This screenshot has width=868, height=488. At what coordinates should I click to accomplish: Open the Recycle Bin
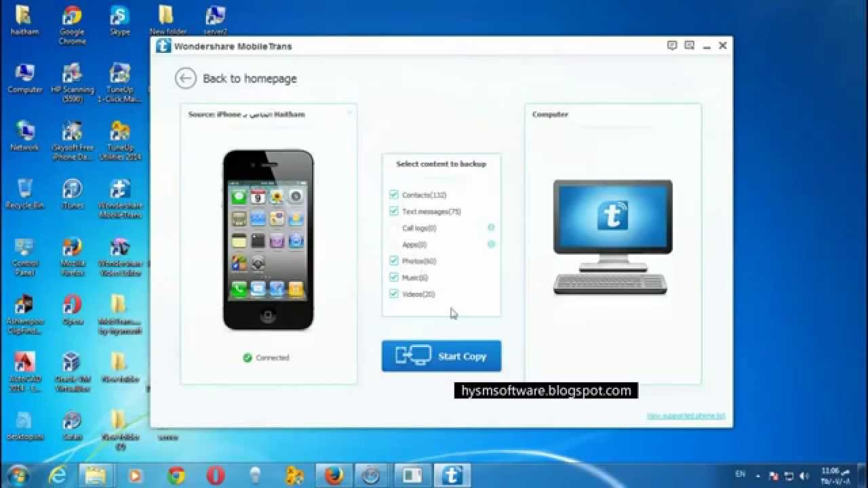click(24, 195)
